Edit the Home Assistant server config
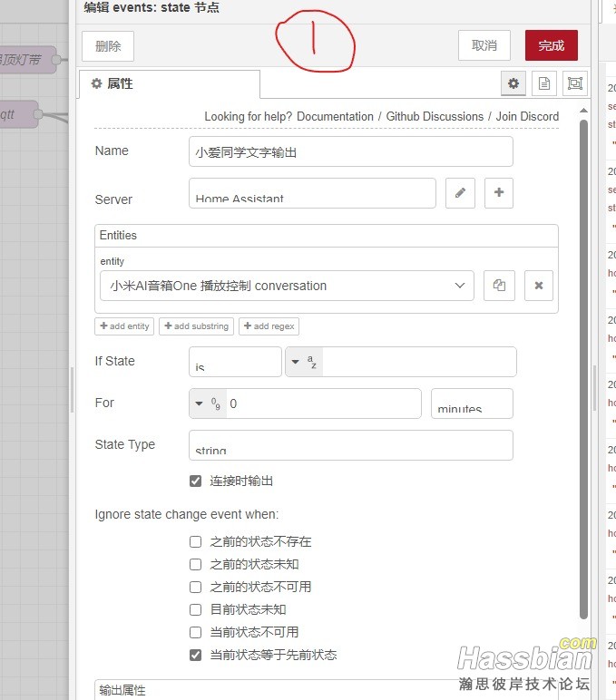616x700 pixels. click(460, 193)
